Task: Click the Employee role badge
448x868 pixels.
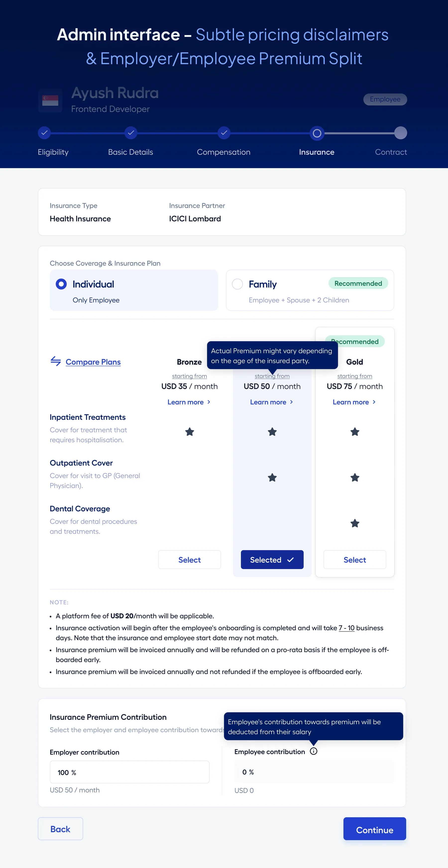Action: [385, 99]
